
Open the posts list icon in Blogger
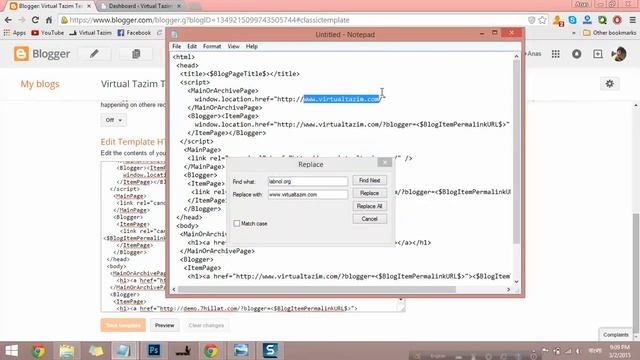tap(136, 54)
